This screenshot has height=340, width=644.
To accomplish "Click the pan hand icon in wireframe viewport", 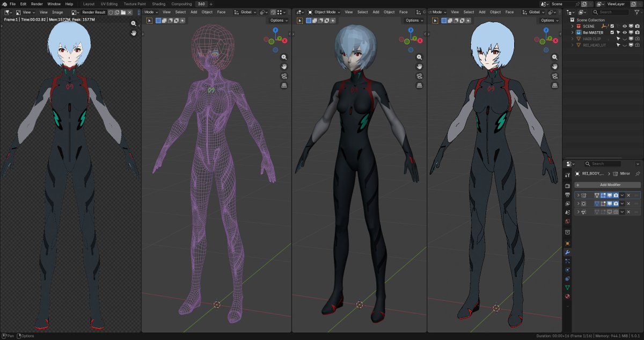I will pyautogui.click(x=284, y=67).
